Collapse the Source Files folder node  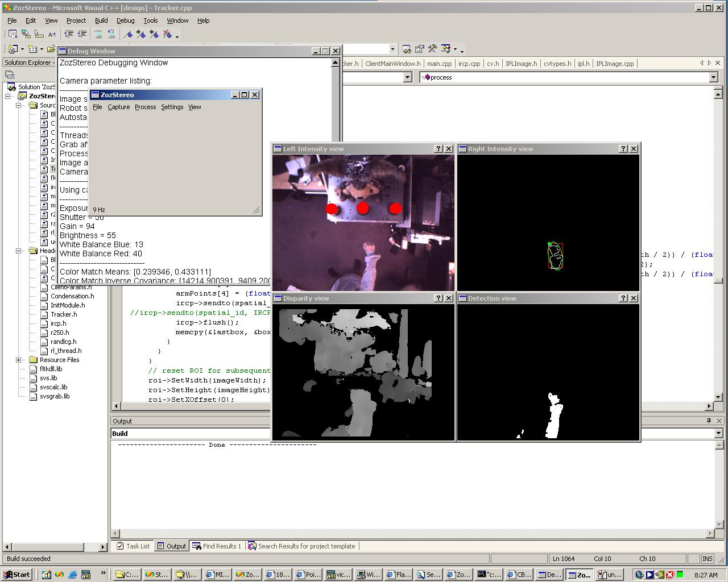[19, 105]
